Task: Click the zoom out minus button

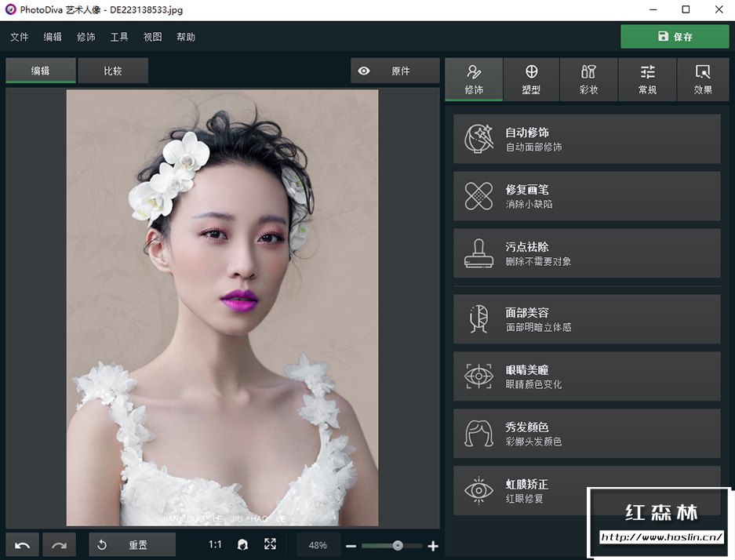Action: click(x=351, y=546)
